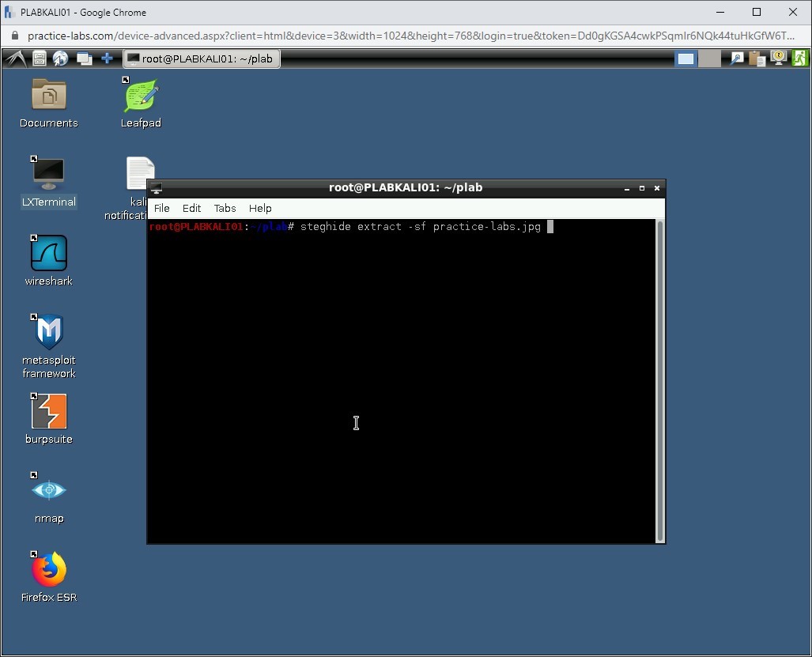Open the burpsuite desktop icon
The height and width of the screenshot is (657, 812).
pyautogui.click(x=49, y=412)
